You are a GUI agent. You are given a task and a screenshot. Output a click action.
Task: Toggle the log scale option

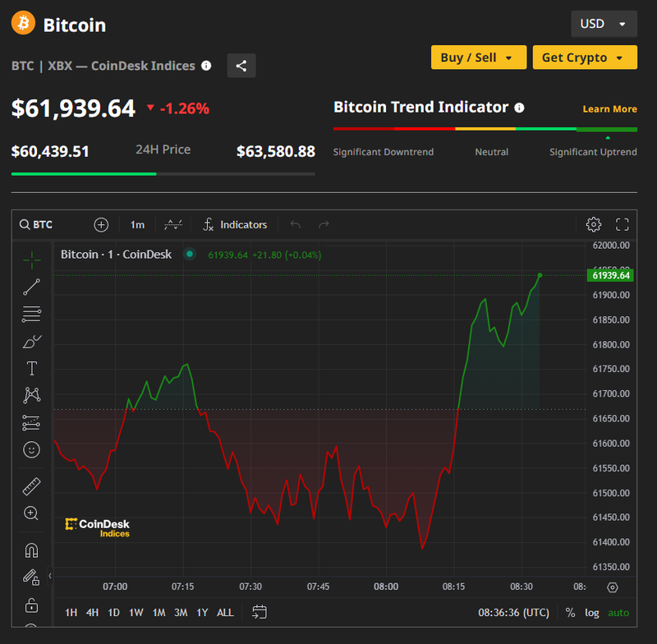click(x=592, y=612)
